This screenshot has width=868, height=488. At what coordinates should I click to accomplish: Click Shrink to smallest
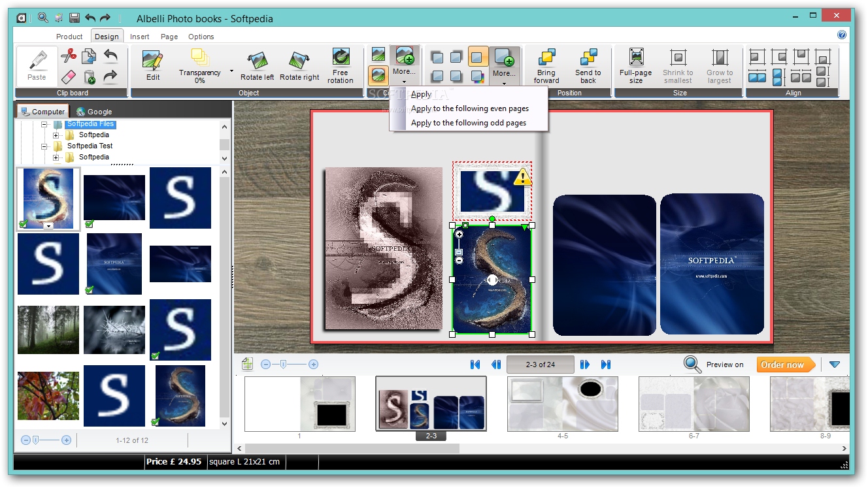[678, 66]
